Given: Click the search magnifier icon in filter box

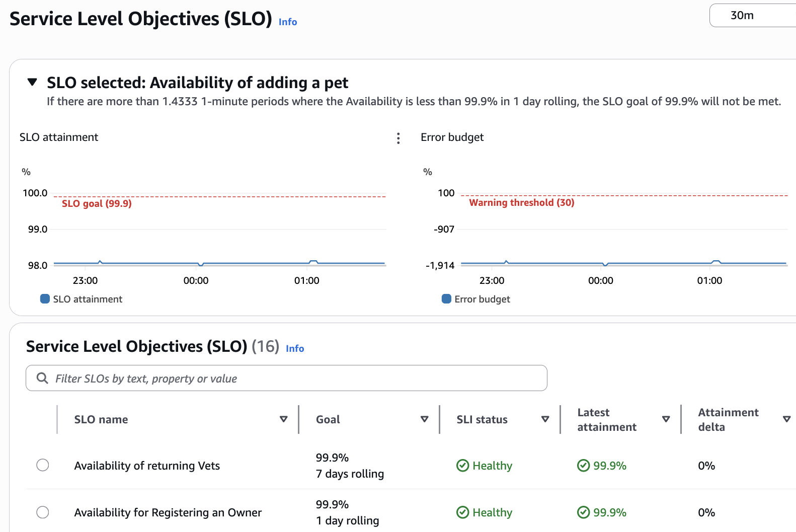Looking at the screenshot, I should coord(43,378).
